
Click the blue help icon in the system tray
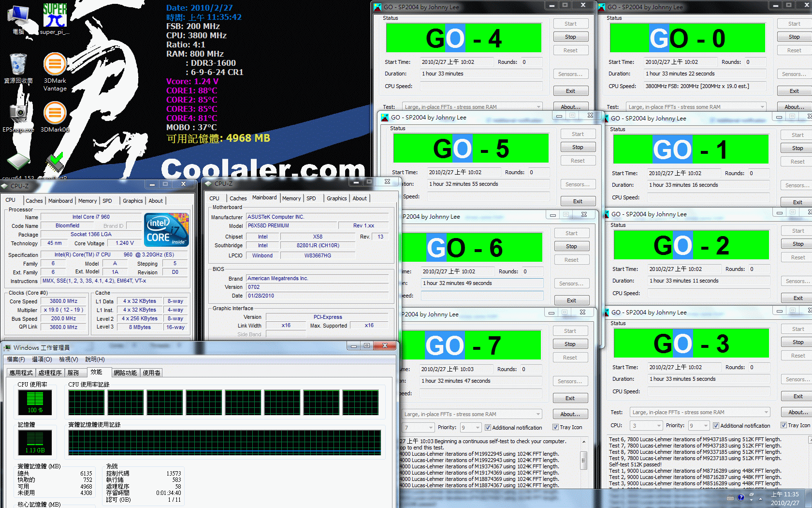point(741,497)
